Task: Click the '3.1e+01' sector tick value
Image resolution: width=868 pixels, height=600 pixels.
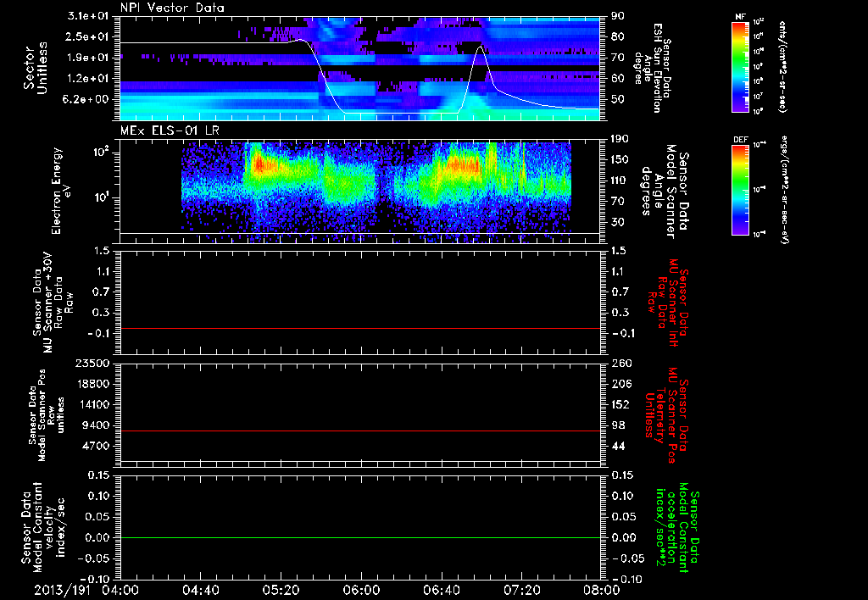Action: (89, 15)
